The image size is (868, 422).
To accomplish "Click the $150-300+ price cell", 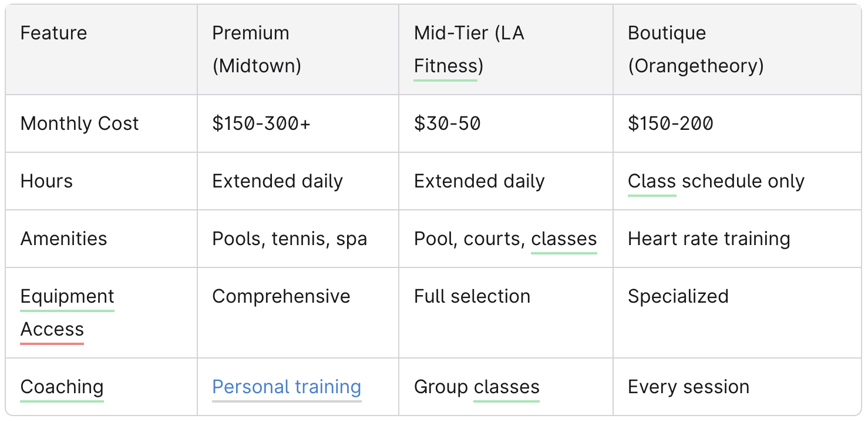I will pyautogui.click(x=298, y=123).
